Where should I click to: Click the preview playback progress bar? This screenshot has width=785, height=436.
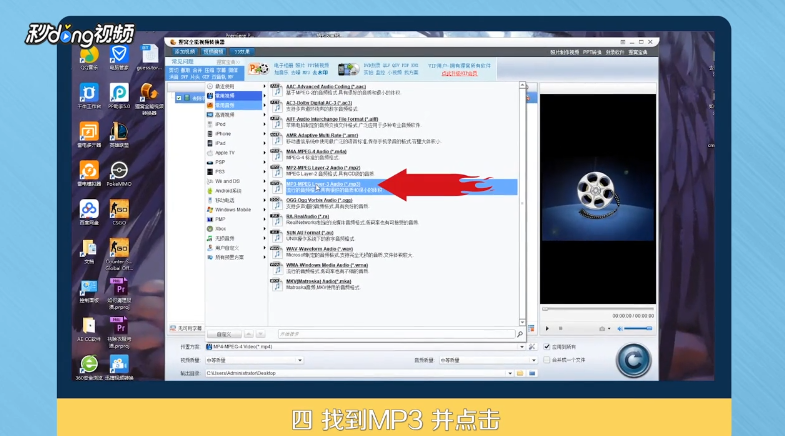pos(598,309)
